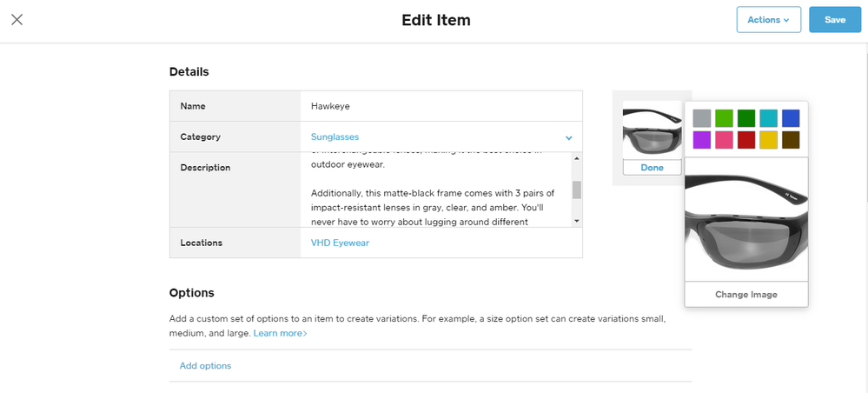
Task: Open the VHD Eyewear locations link
Action: (340, 243)
